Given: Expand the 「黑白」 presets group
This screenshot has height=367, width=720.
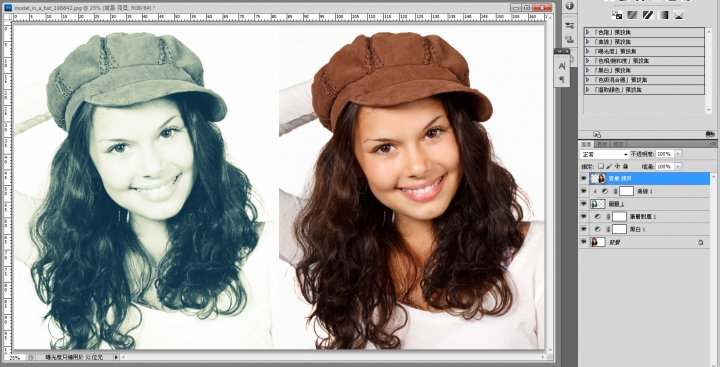Looking at the screenshot, I should pyautogui.click(x=588, y=70).
